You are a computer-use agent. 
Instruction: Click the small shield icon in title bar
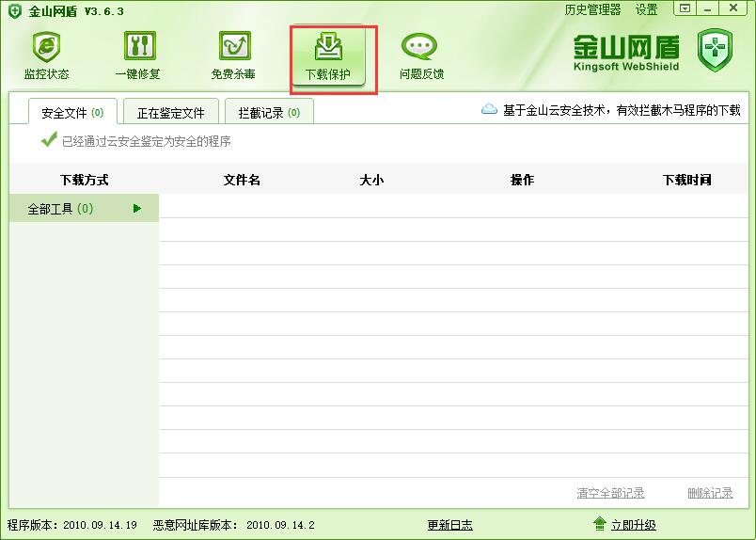(x=14, y=10)
